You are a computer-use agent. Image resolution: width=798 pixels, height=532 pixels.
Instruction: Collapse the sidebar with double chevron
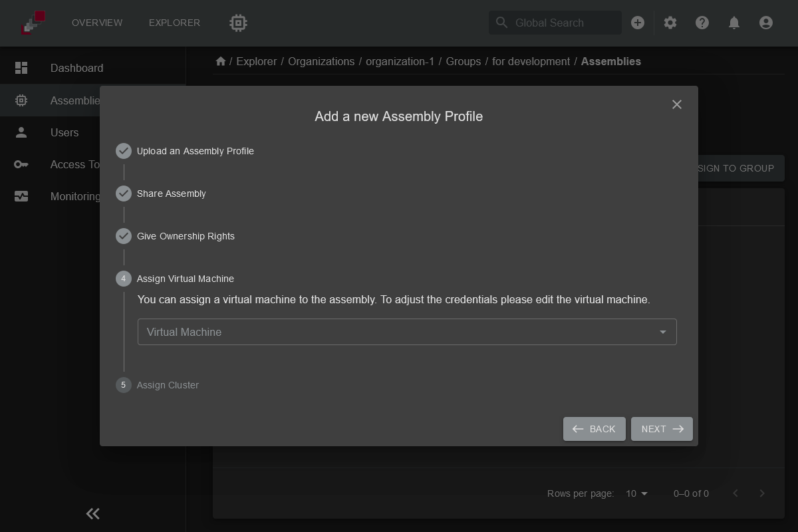point(92,513)
